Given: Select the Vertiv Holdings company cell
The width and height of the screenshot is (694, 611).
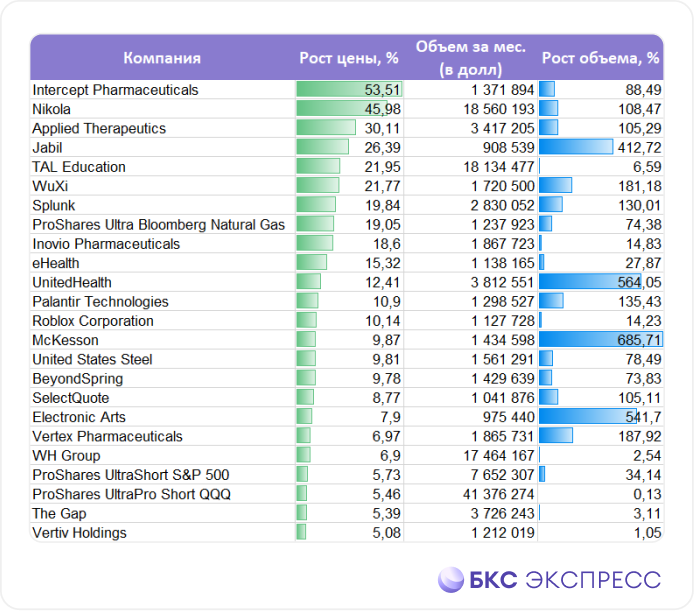Looking at the screenshot, I should pos(162,533).
